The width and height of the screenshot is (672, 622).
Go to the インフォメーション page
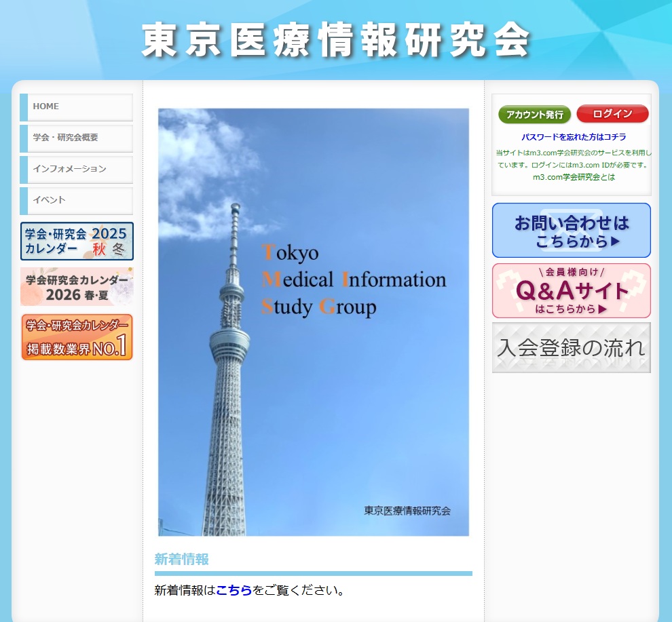pos(76,169)
